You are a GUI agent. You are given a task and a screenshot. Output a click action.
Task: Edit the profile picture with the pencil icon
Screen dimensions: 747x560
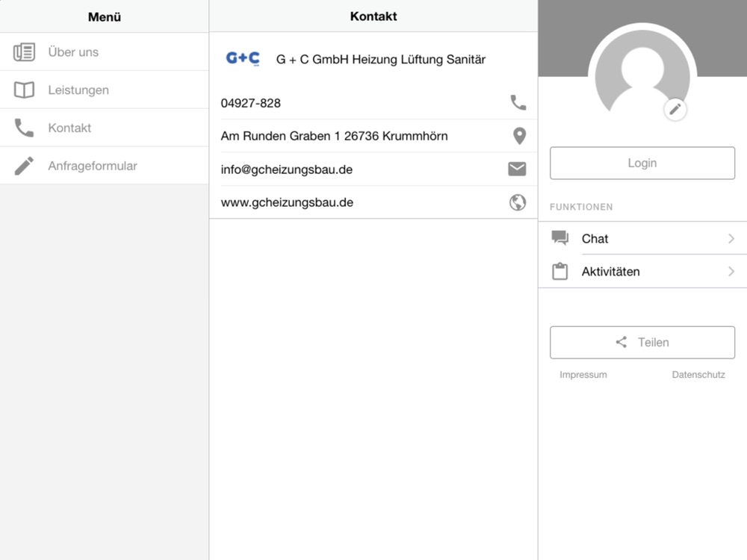pyautogui.click(x=675, y=110)
